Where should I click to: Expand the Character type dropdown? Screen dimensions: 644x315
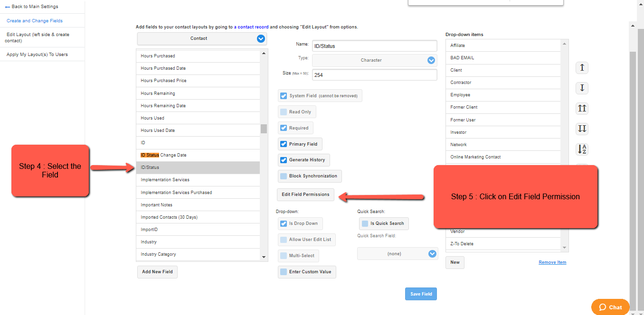(374, 60)
